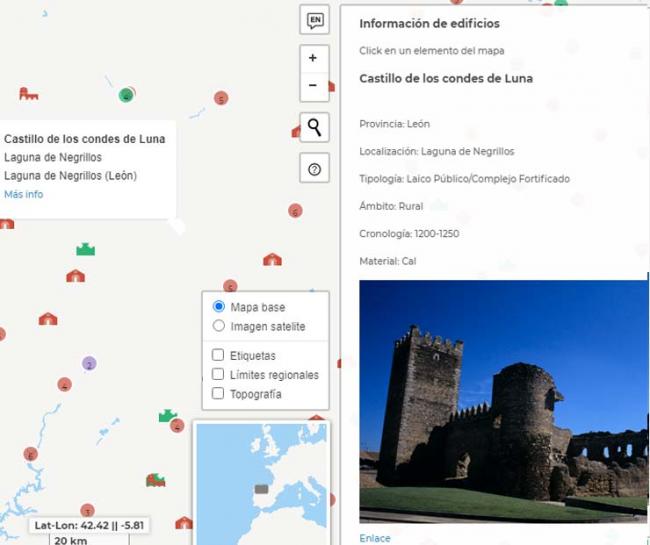Click the red cluster marker numbered 5 near top

click(221, 98)
